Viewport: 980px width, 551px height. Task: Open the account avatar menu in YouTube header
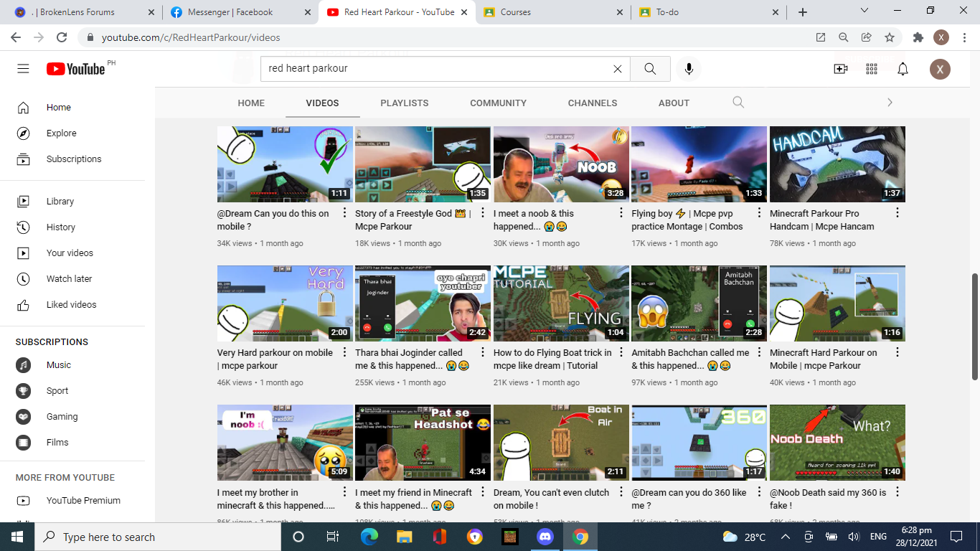pyautogui.click(x=940, y=69)
